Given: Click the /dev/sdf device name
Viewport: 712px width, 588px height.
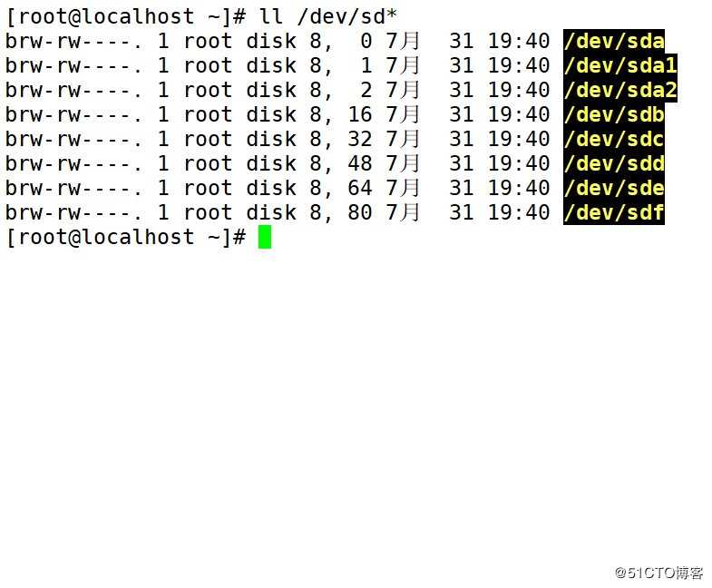Looking at the screenshot, I should [x=614, y=212].
